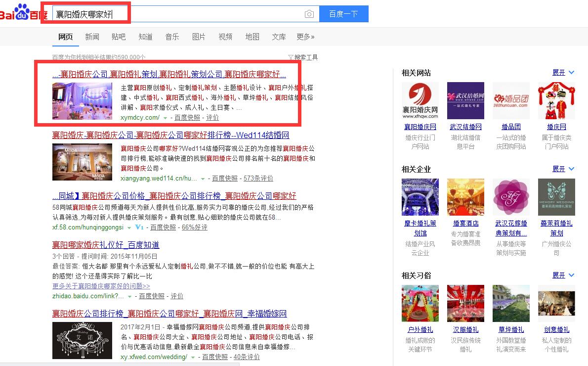
Task: Click the 武汉花嫁婚典 pink logo image
Action: point(511,197)
